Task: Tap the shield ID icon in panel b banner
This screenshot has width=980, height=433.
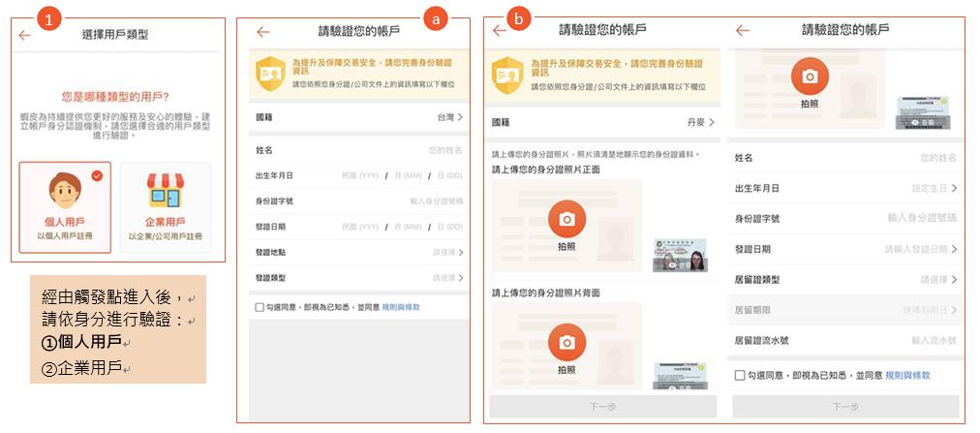Action: pyautogui.click(x=506, y=75)
